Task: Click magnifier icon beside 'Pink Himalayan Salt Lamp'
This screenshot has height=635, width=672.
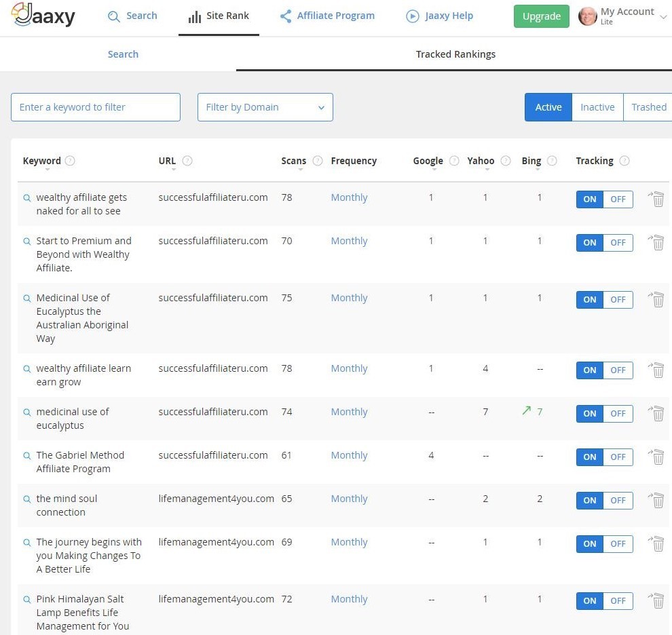Action: (27, 600)
